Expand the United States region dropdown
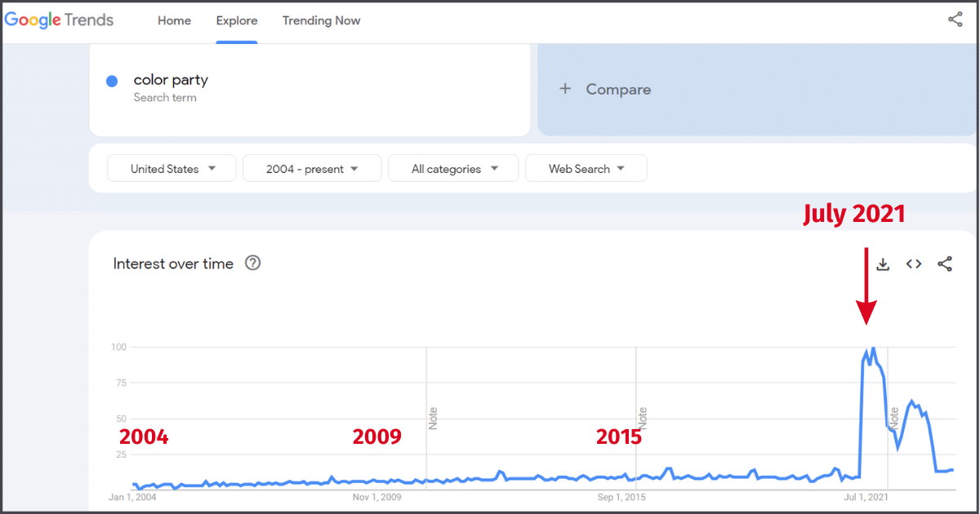This screenshot has width=980, height=514. pos(172,169)
